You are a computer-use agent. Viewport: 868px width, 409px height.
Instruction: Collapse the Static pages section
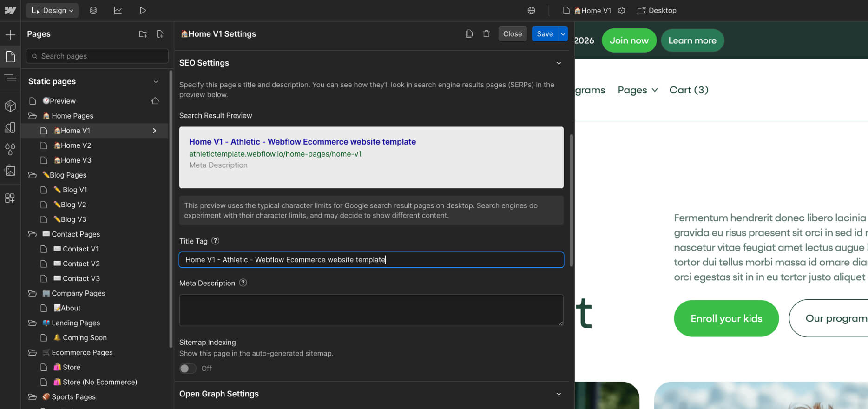156,81
